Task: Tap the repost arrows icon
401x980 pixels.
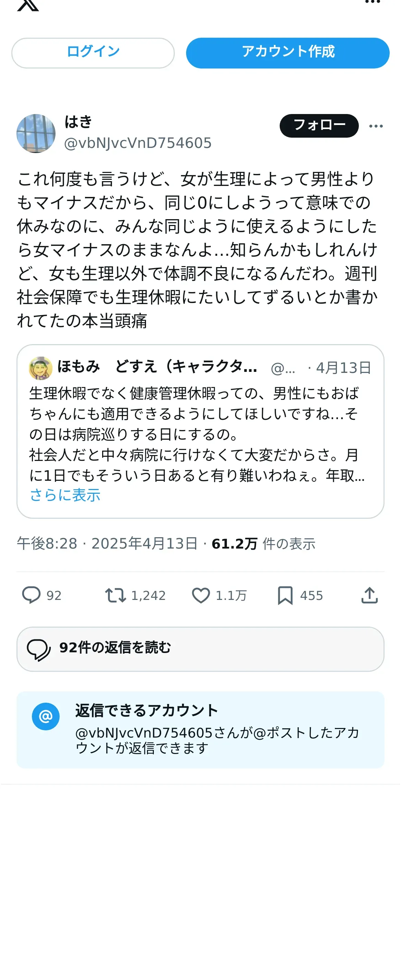Action: (x=116, y=595)
